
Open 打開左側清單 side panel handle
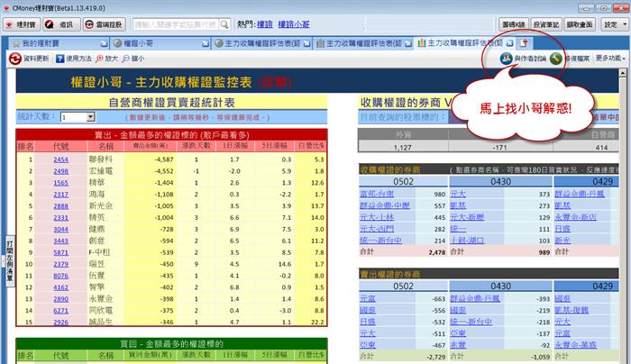tap(10, 261)
